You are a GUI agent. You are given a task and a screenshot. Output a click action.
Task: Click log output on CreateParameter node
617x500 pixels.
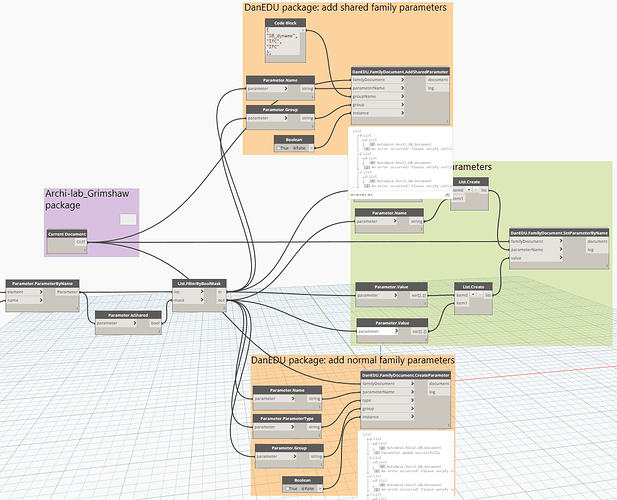[439, 392]
